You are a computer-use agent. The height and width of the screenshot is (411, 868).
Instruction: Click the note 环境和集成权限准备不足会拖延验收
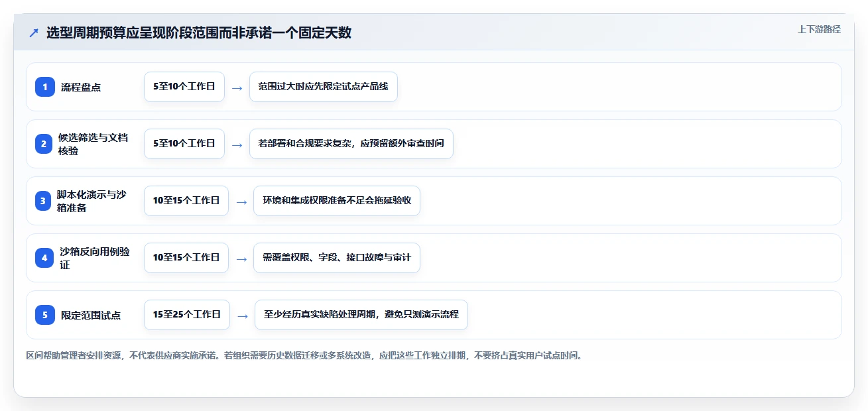[x=337, y=201]
